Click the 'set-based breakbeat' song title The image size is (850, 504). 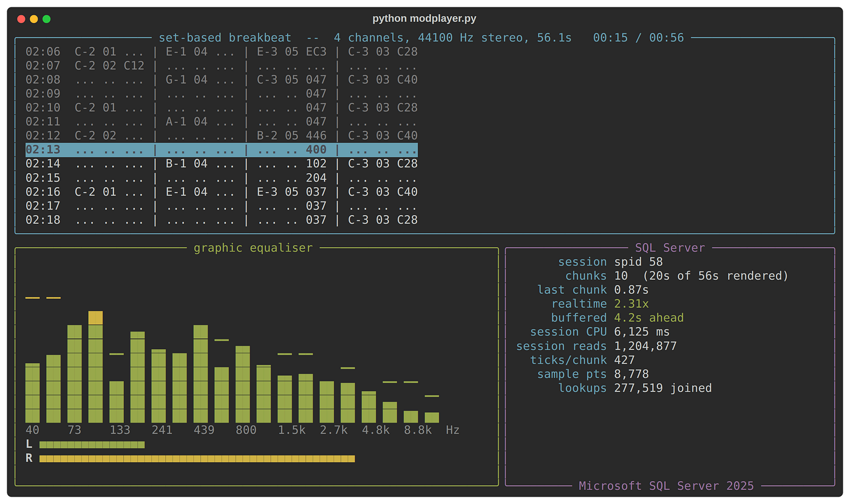point(225,38)
